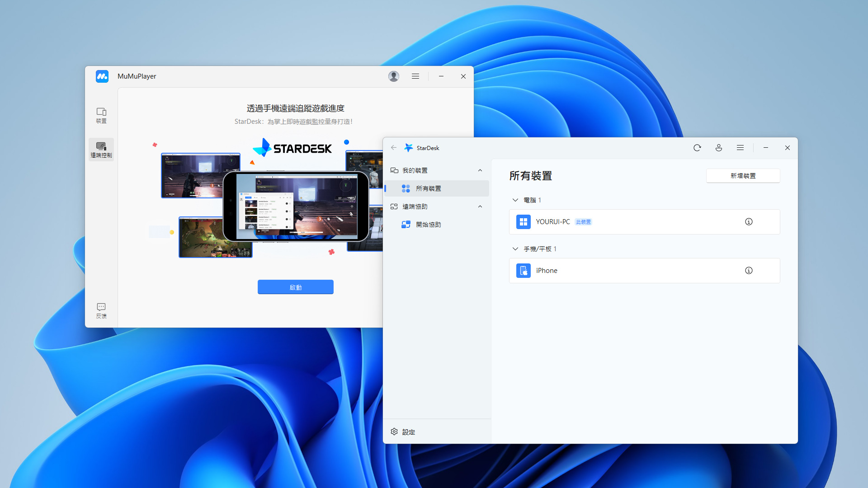Viewport: 868px width, 488px height.
Task: Click the 所有裝置 page heading
Action: [x=531, y=176]
